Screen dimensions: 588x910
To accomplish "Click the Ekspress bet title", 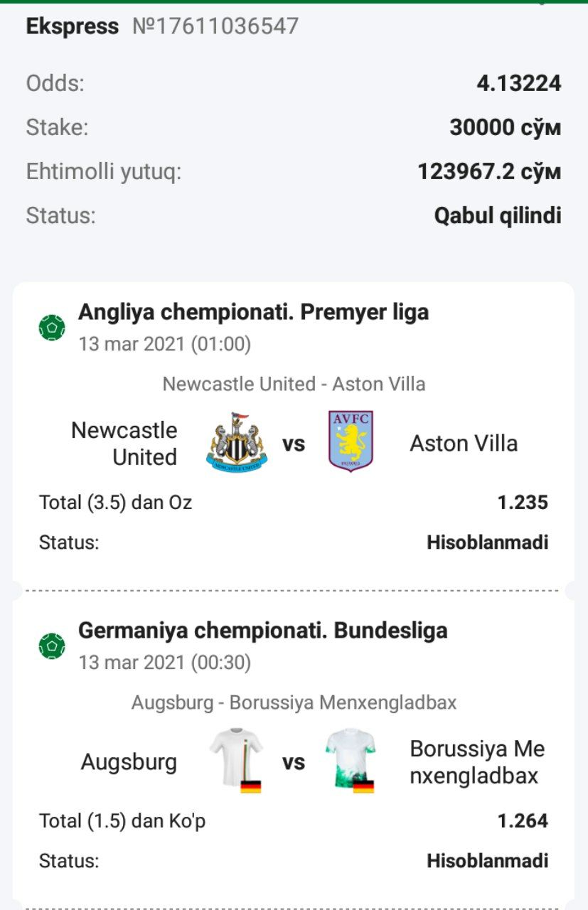I will pos(73,26).
